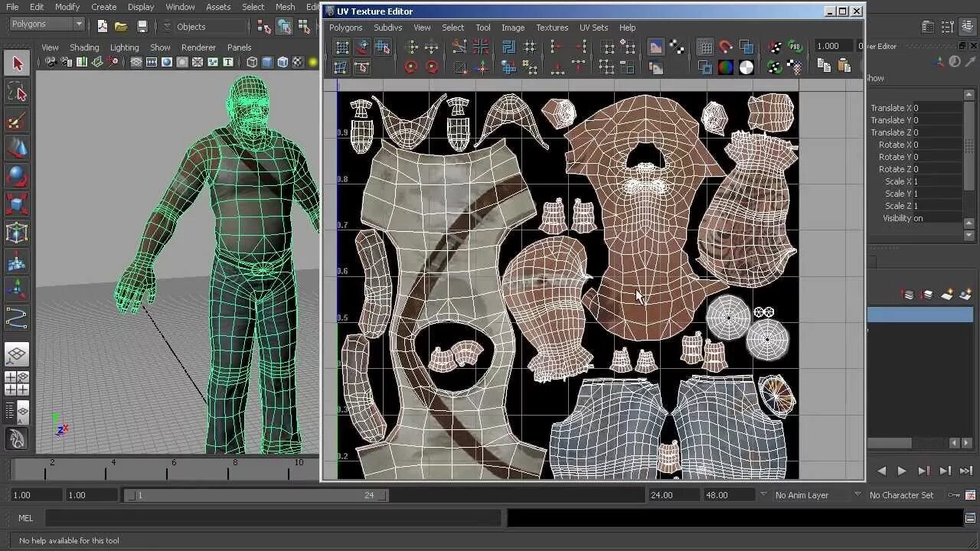Open the No Anim Layer dropdown
The height and width of the screenshot is (551, 980).
tap(802, 495)
